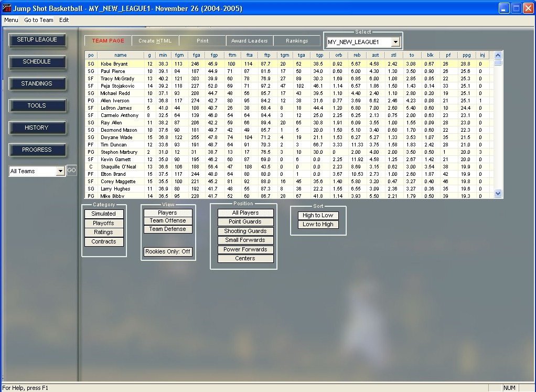
Task: Open the Create HTML tab
Action: 155,41
